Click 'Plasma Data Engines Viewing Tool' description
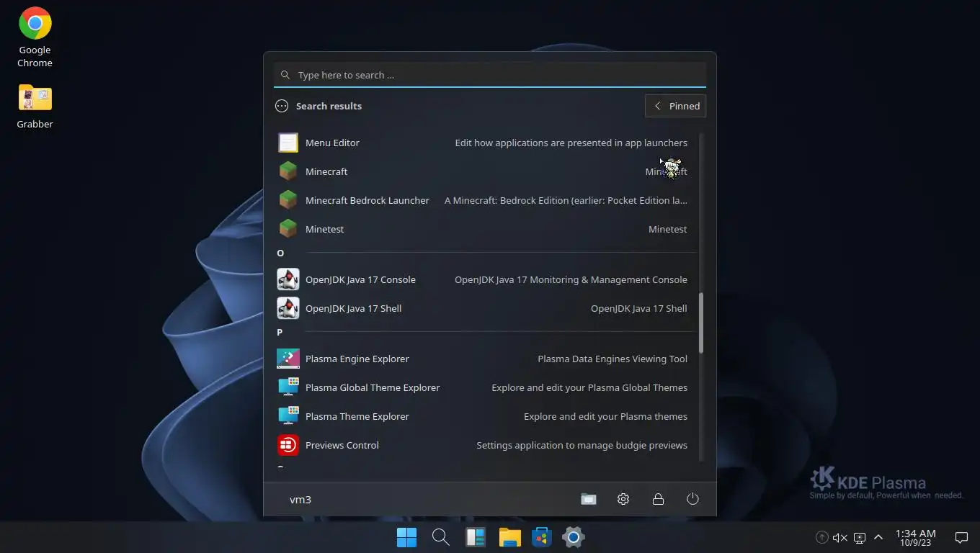The width and height of the screenshot is (980, 553). pyautogui.click(x=612, y=359)
